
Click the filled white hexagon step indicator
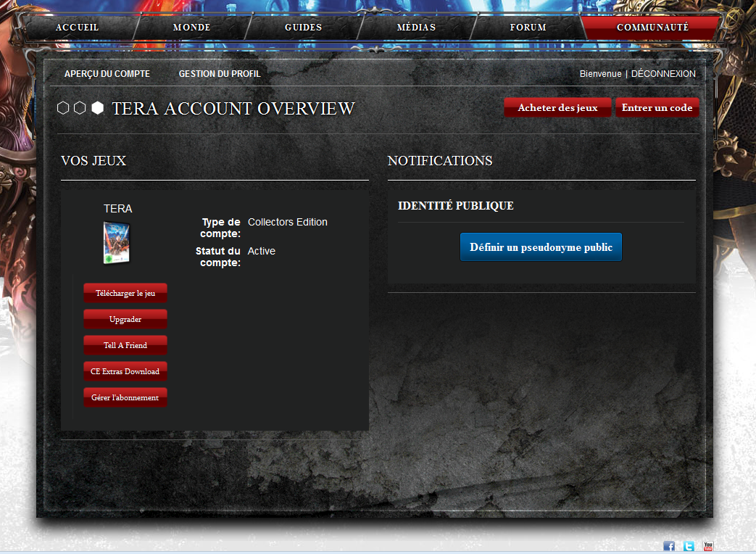(x=97, y=108)
